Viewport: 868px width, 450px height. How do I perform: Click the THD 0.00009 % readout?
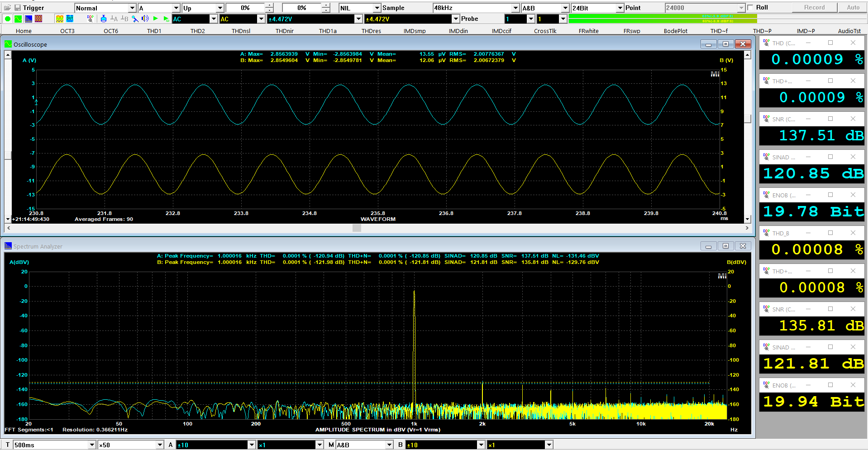[x=812, y=59]
